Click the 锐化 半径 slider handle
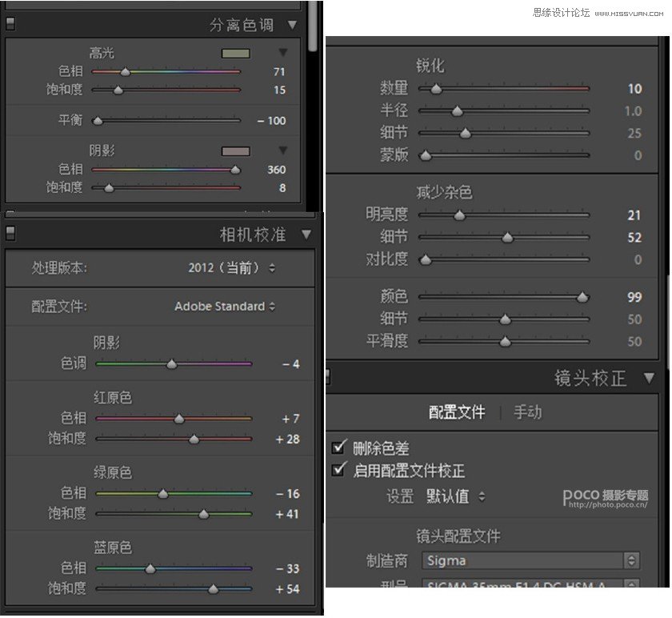 coord(458,111)
